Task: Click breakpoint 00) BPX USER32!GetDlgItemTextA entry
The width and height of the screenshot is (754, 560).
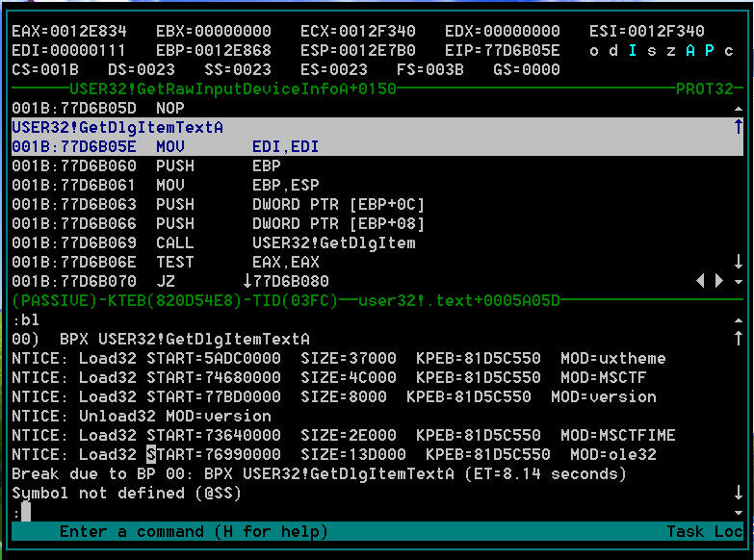Action: coord(161,339)
